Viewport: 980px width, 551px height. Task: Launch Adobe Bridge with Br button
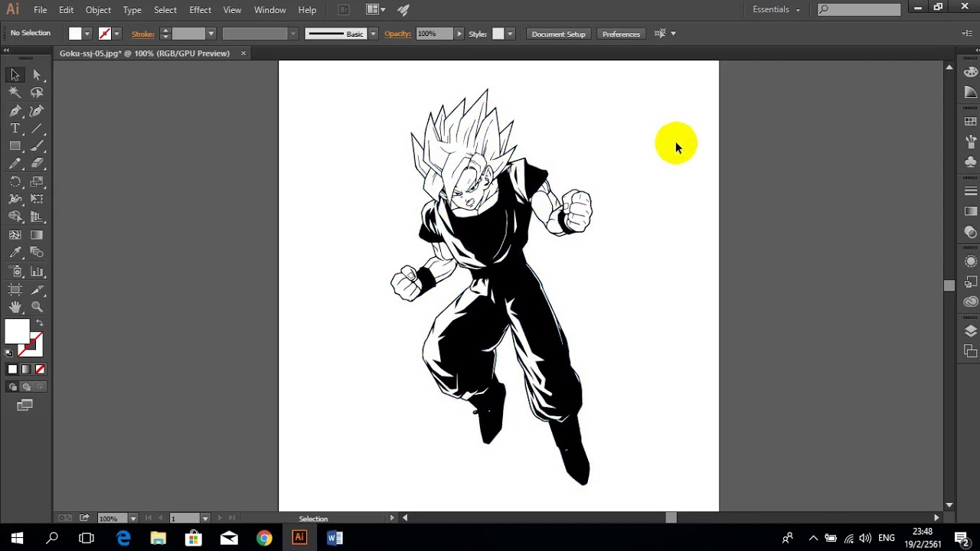(344, 10)
